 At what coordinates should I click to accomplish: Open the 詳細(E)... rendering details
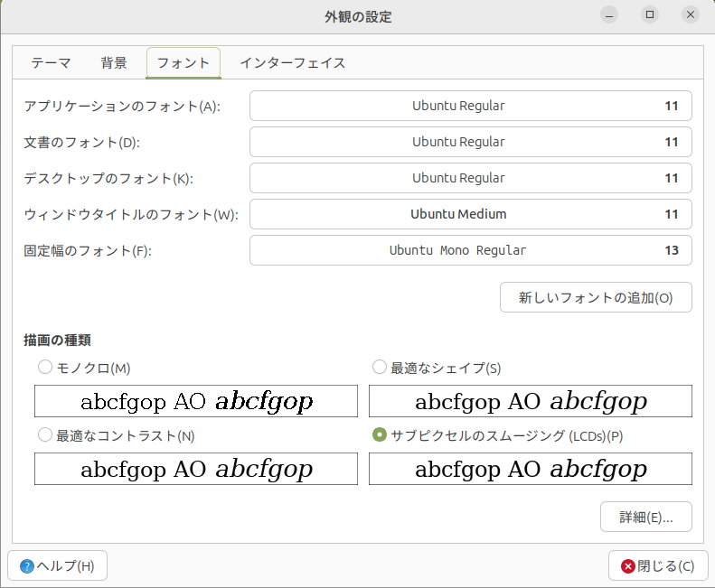point(645,517)
